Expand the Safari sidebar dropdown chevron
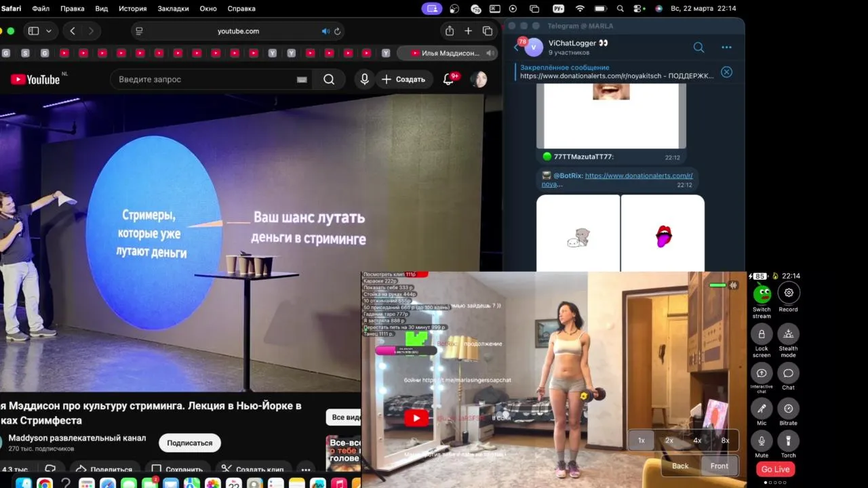Image resolution: width=868 pixels, height=488 pixels. point(50,31)
